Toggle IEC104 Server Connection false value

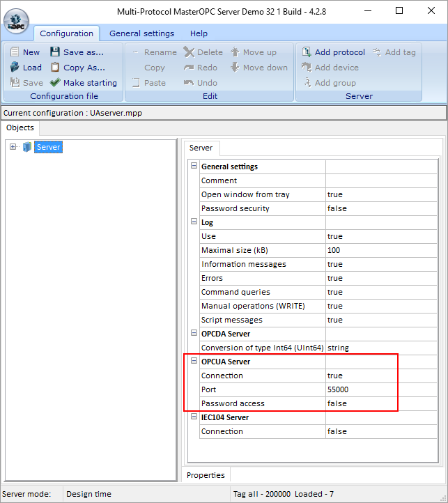(381, 431)
